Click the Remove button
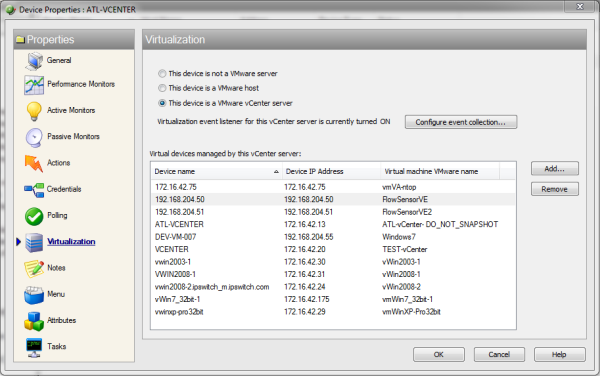 click(554, 189)
